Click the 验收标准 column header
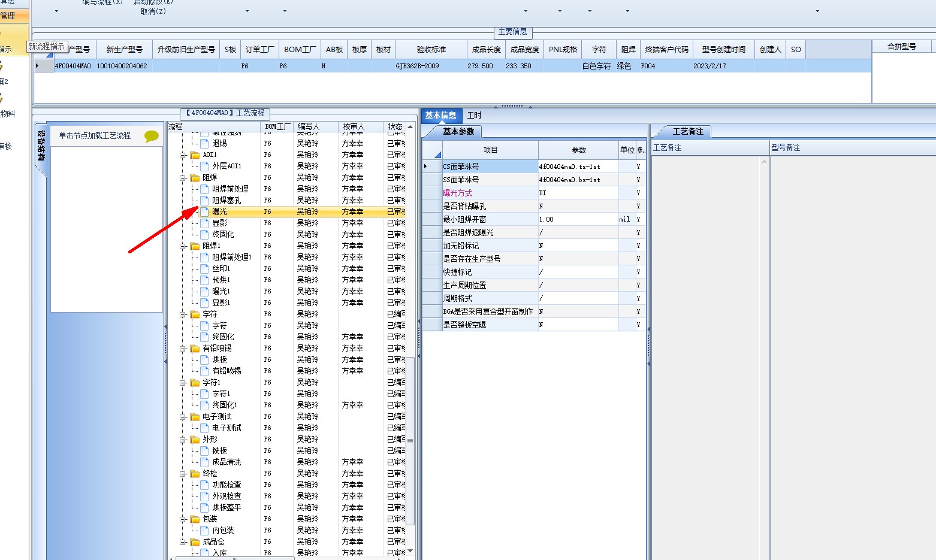 (x=431, y=50)
